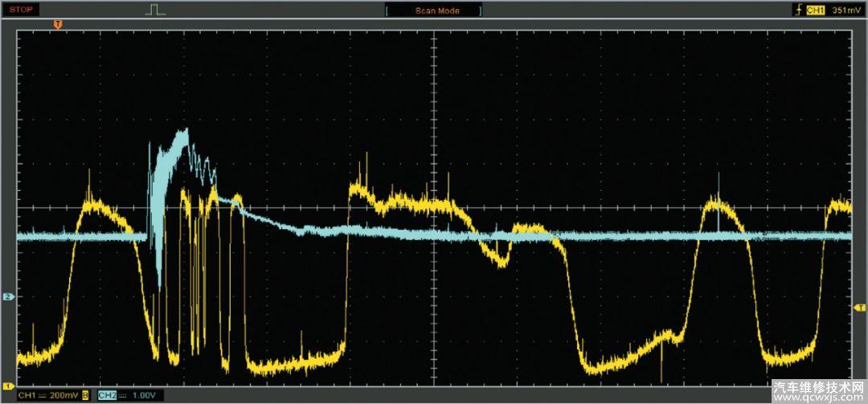
Task: Click the channel 1 ground level marker
Action: 9,385
